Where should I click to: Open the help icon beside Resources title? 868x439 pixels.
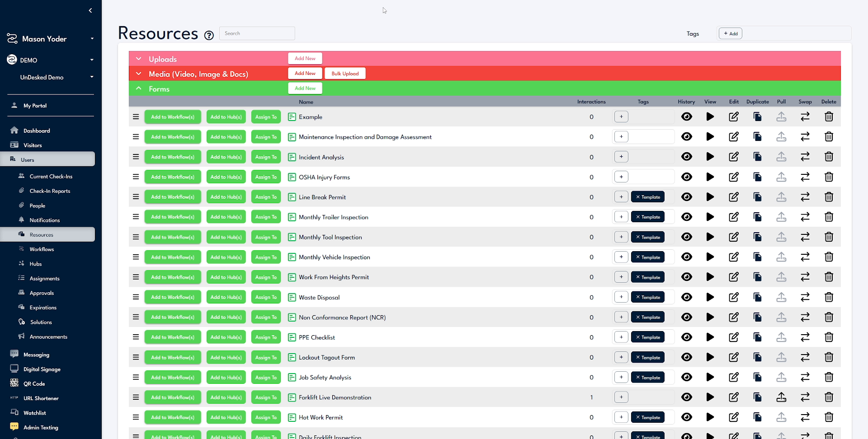point(208,35)
